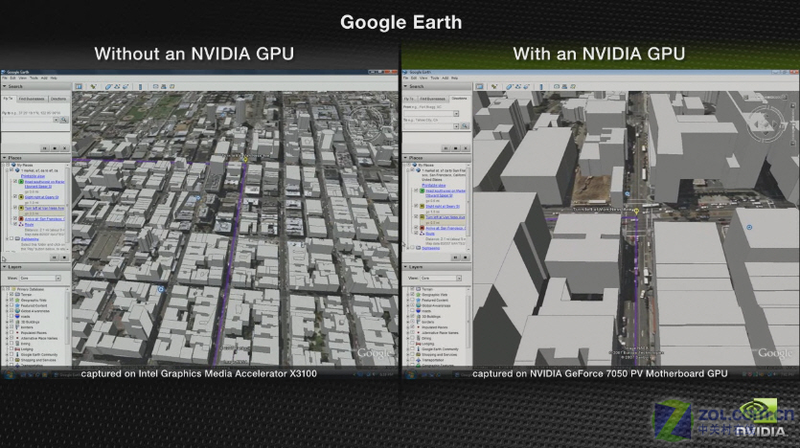Toggle Lodging layer checkbox in left window

12,349
